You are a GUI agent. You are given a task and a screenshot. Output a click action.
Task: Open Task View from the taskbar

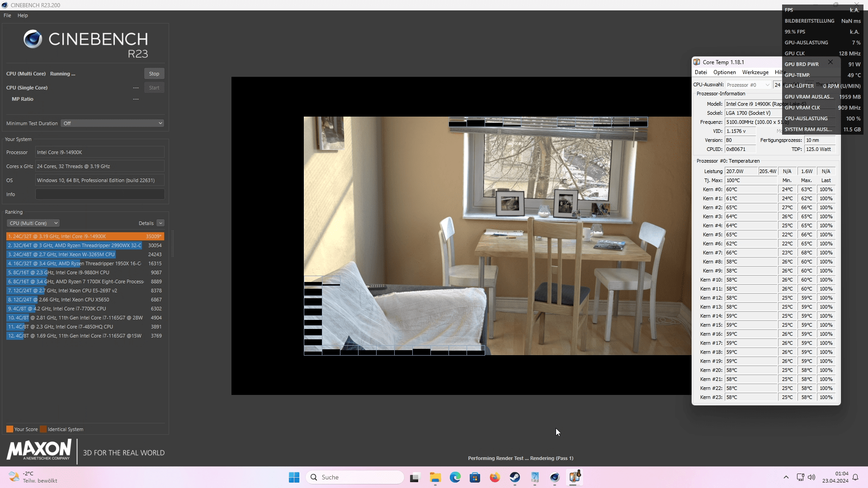(x=415, y=477)
